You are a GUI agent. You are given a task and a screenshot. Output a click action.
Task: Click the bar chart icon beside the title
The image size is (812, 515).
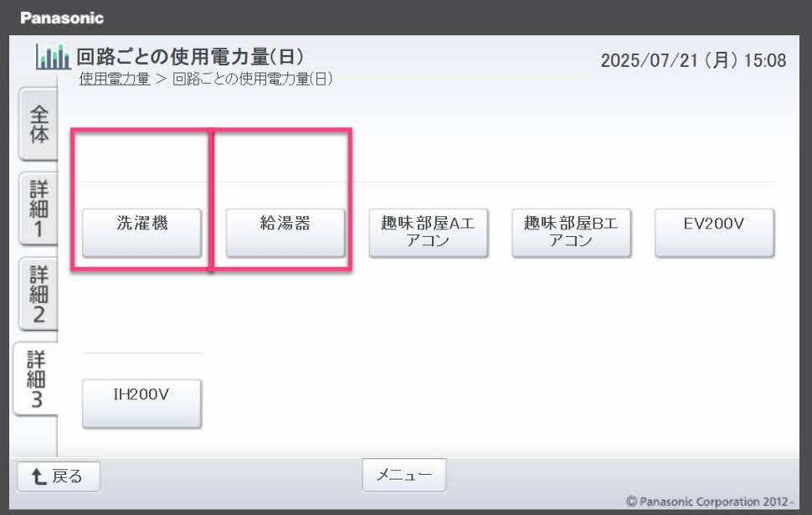point(53,57)
